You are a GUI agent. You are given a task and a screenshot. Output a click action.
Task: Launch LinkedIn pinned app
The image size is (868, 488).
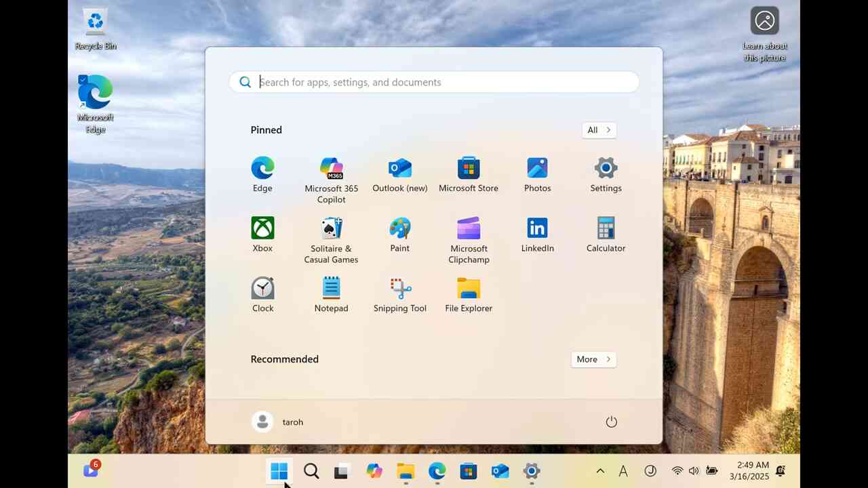pyautogui.click(x=537, y=235)
